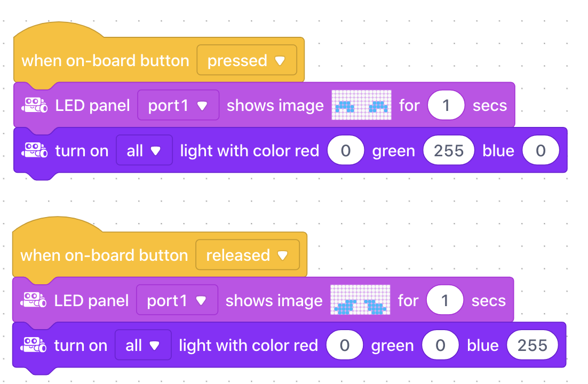Click green value 255 input field
The height and width of the screenshot is (384, 588).
449,150
